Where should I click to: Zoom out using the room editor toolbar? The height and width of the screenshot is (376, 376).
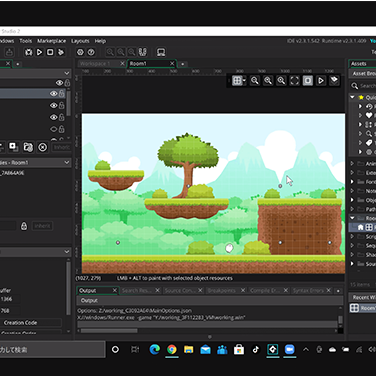pos(255,81)
